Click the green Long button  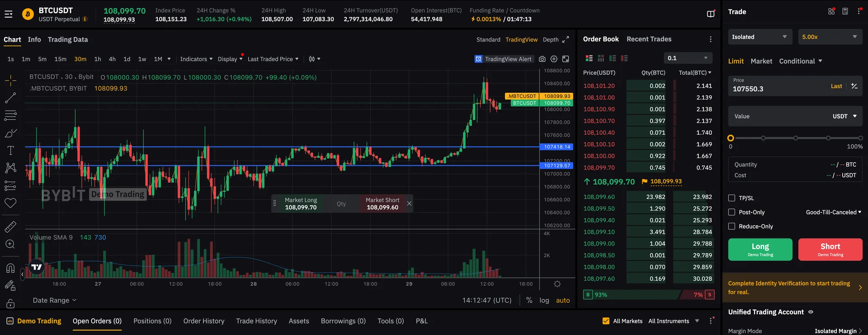point(760,250)
